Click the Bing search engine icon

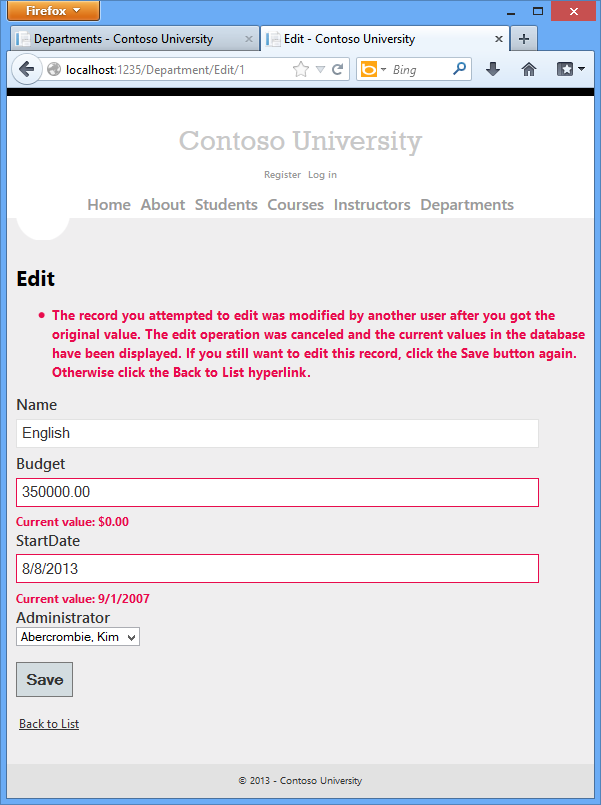coord(370,69)
